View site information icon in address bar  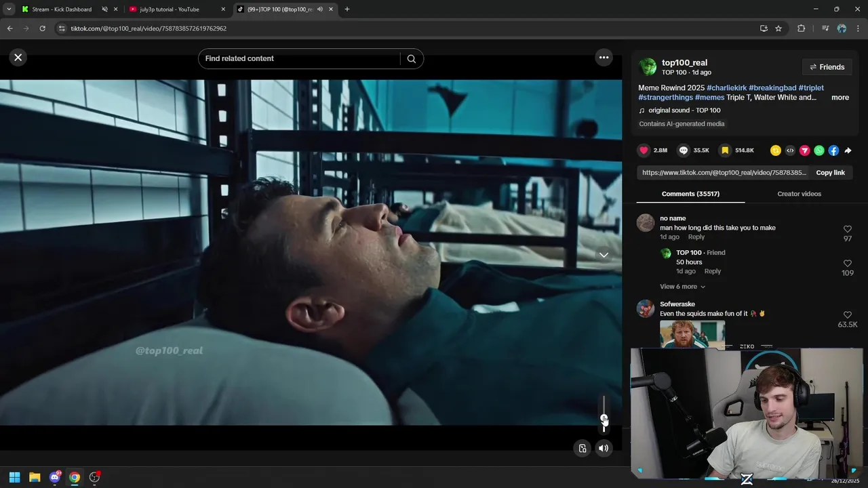click(62, 28)
